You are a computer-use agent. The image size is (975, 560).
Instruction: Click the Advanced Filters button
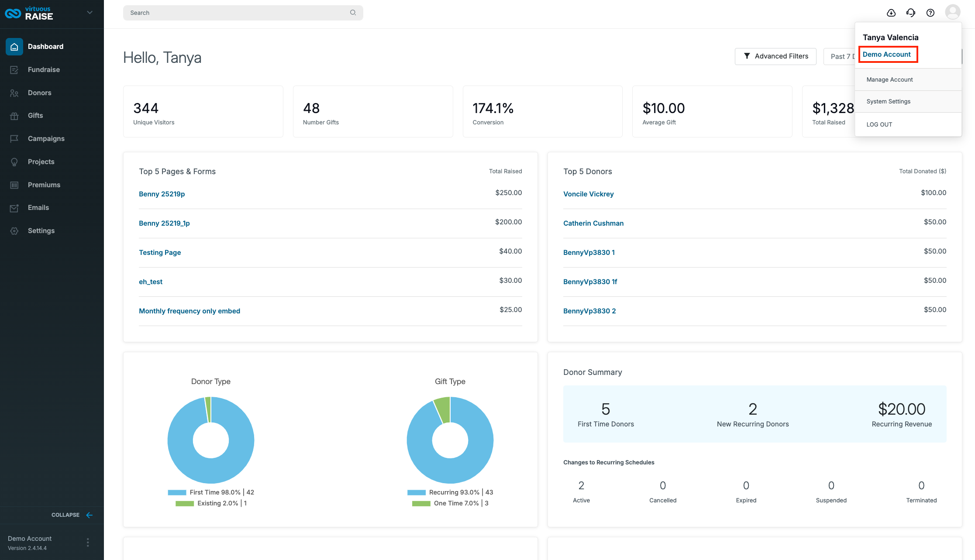(775, 56)
